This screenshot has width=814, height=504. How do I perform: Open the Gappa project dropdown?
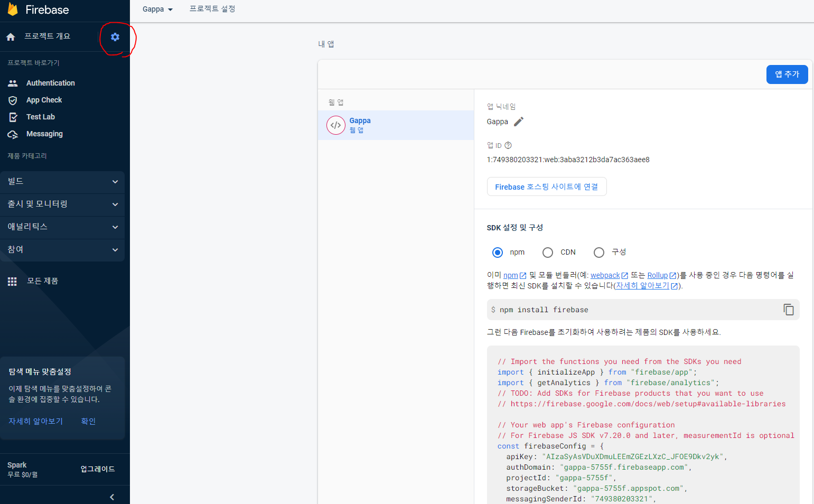click(157, 10)
